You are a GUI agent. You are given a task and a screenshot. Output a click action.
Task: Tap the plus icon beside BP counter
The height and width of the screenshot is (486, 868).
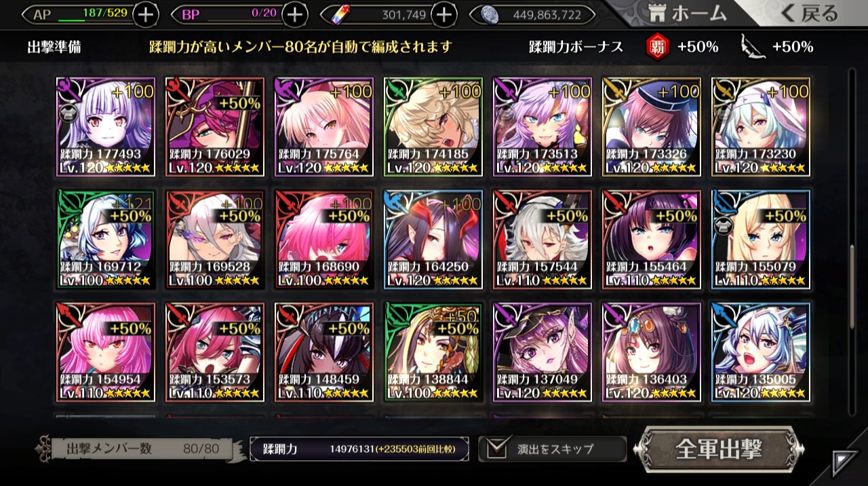pyautogui.click(x=294, y=14)
